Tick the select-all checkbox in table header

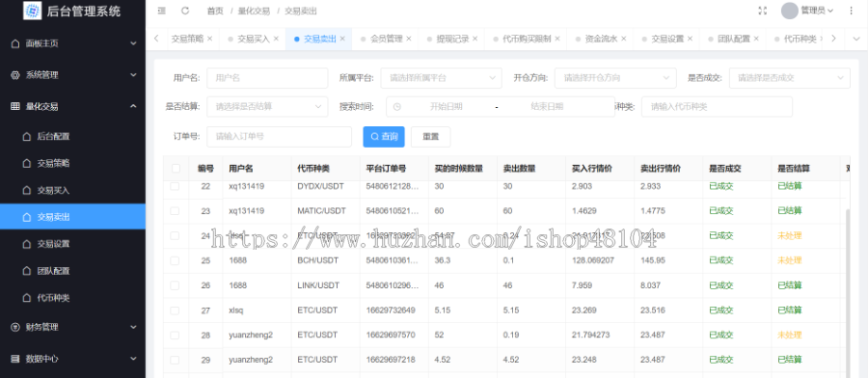tap(176, 168)
